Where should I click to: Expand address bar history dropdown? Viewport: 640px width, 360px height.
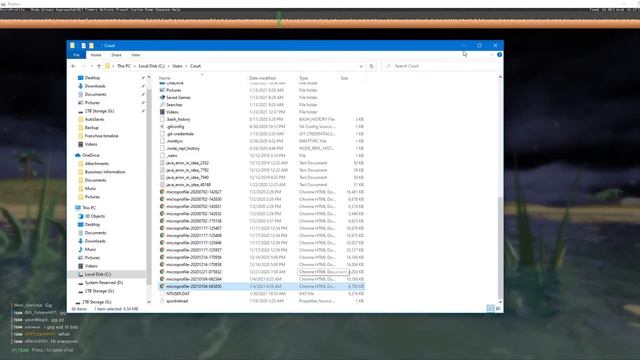click(x=361, y=66)
